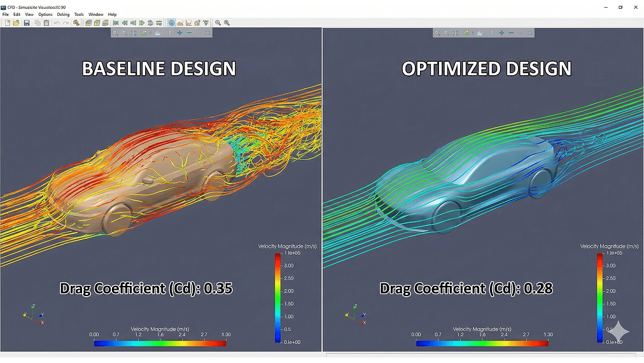Step back one frame in playback controls
Screen dimensions: 644x363
click(125, 23)
